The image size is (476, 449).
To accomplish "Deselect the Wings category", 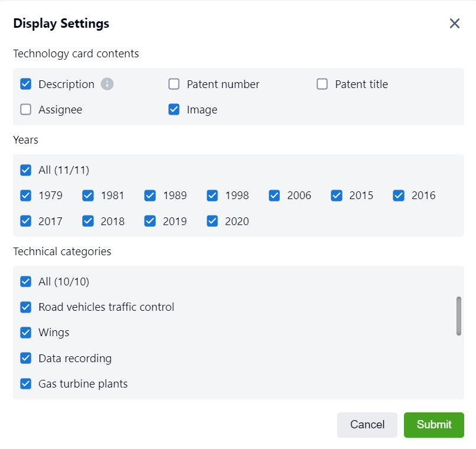I will tap(26, 333).
